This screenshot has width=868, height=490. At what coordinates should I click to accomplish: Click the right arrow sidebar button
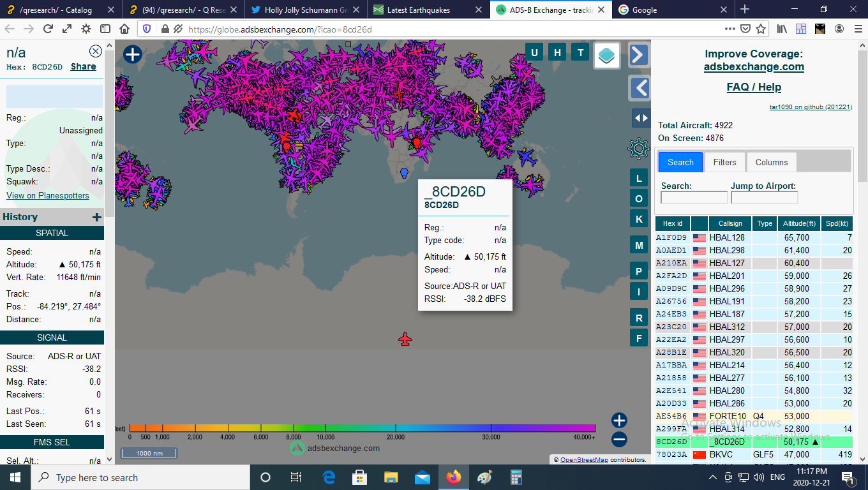639,55
